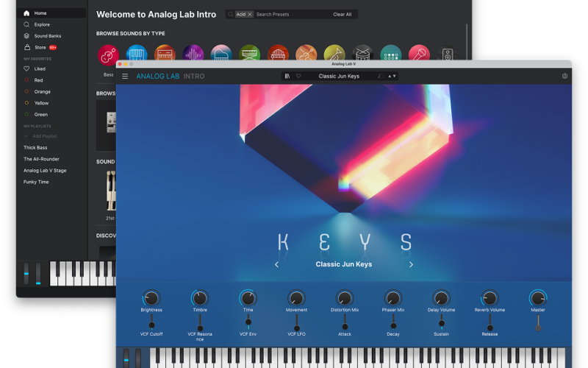Select the Bass sound type icon
This screenshot has height=368, width=588.
click(x=109, y=54)
